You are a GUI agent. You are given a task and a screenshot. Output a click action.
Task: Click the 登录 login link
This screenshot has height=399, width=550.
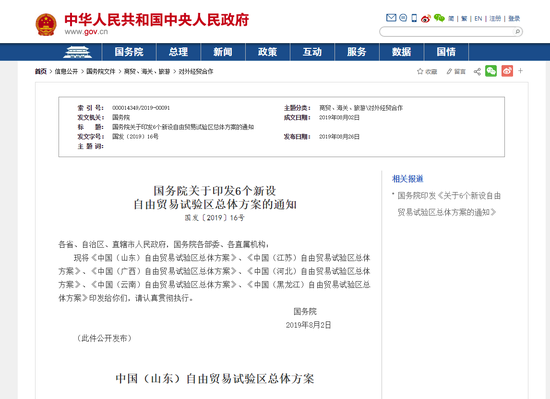[514, 19]
